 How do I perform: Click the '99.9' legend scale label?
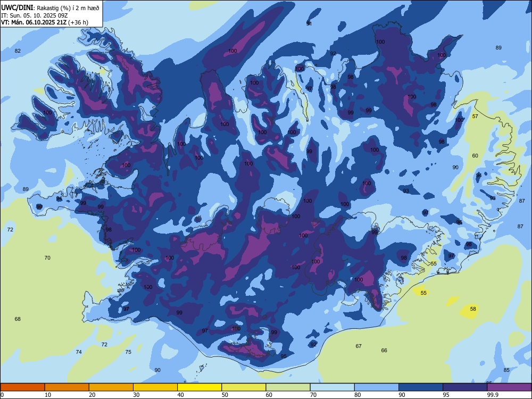493,395
